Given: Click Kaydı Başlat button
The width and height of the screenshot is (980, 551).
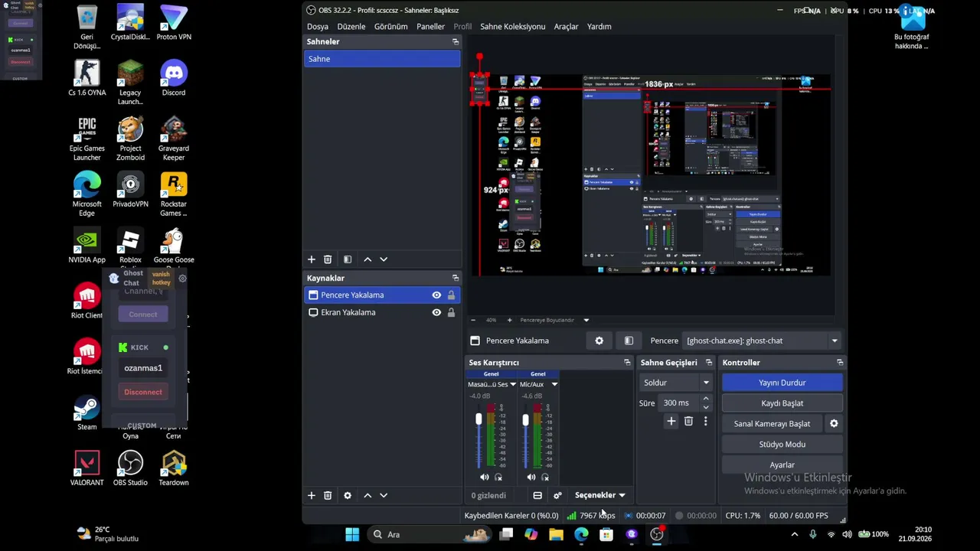Looking at the screenshot, I should tap(782, 403).
